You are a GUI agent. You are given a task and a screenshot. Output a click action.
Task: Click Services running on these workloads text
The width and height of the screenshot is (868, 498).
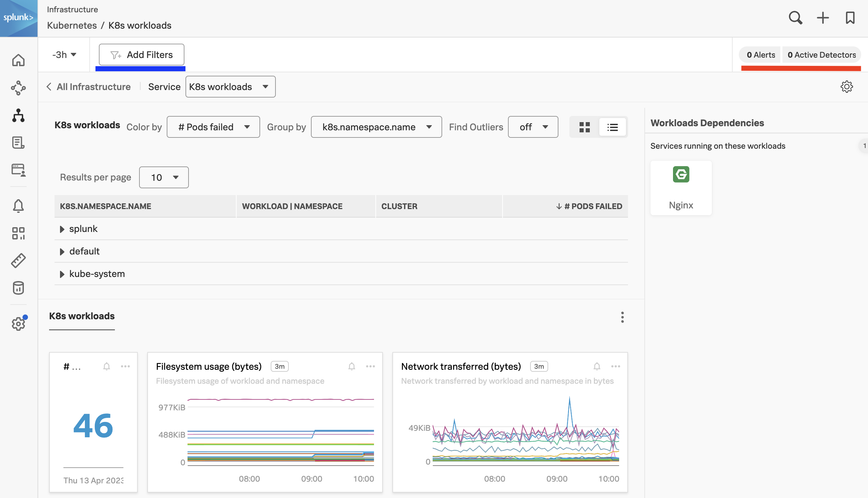coord(718,146)
